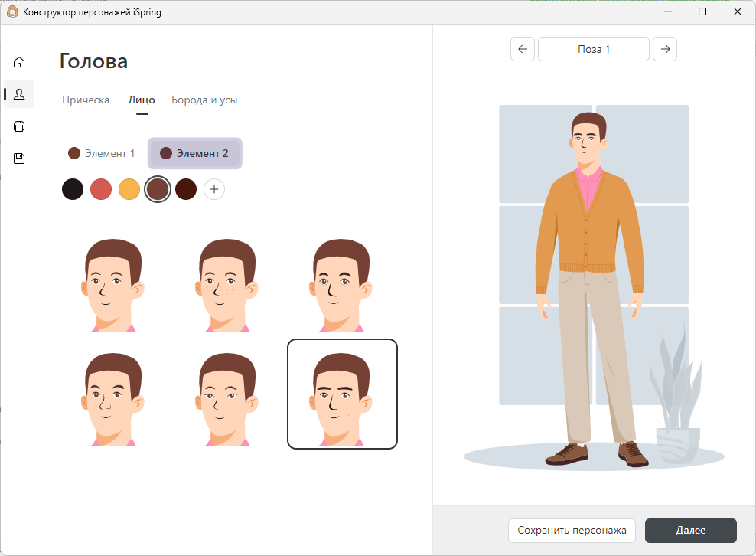Image resolution: width=756 pixels, height=556 pixels.
Task: Select first face in top row
Action: 112,285
